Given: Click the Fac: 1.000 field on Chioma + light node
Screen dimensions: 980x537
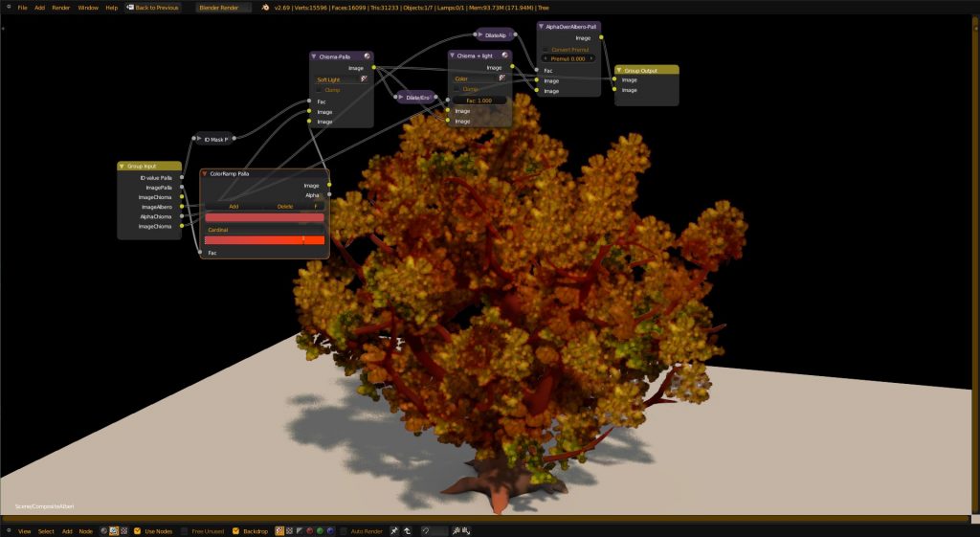Looking at the screenshot, I should click(x=478, y=100).
